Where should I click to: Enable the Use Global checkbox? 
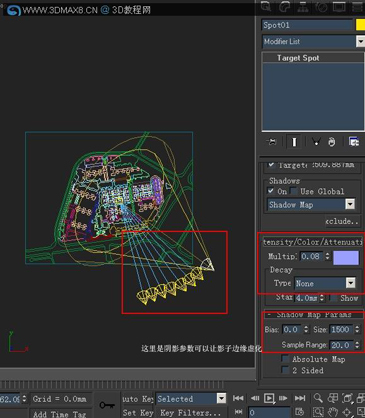[x=293, y=191]
